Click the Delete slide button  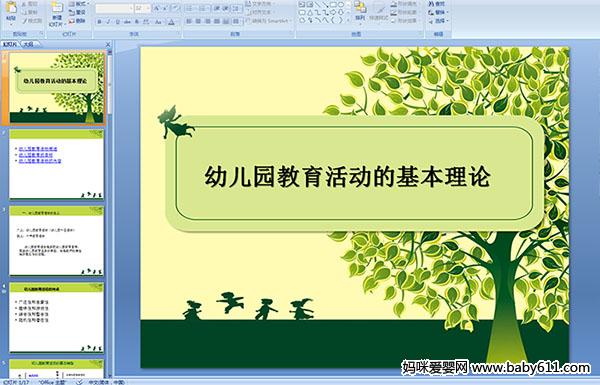[x=77, y=21]
